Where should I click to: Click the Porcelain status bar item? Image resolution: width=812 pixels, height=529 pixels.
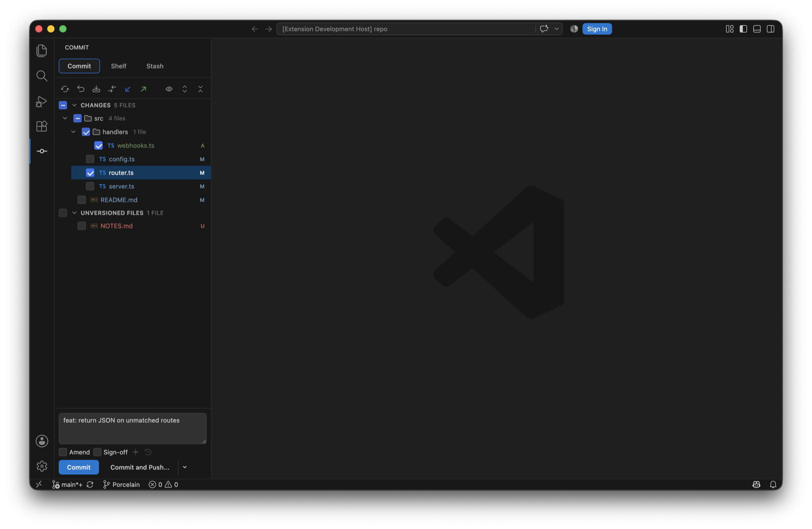point(121,485)
